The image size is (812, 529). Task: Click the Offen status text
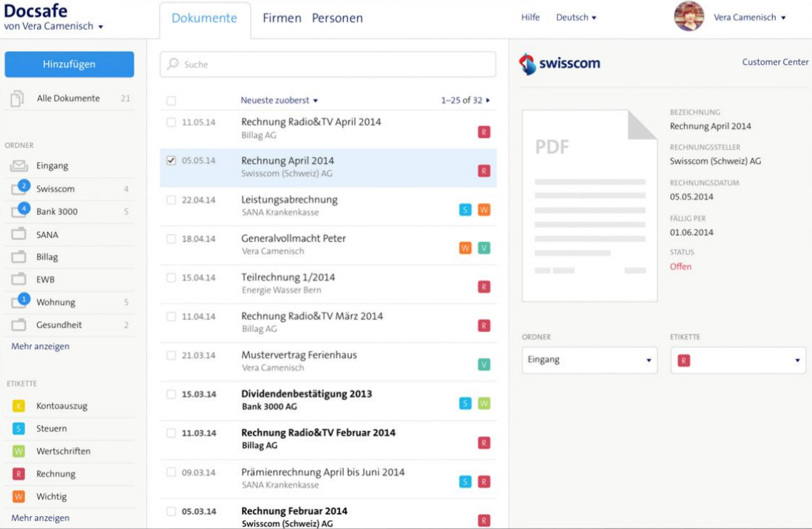680,267
